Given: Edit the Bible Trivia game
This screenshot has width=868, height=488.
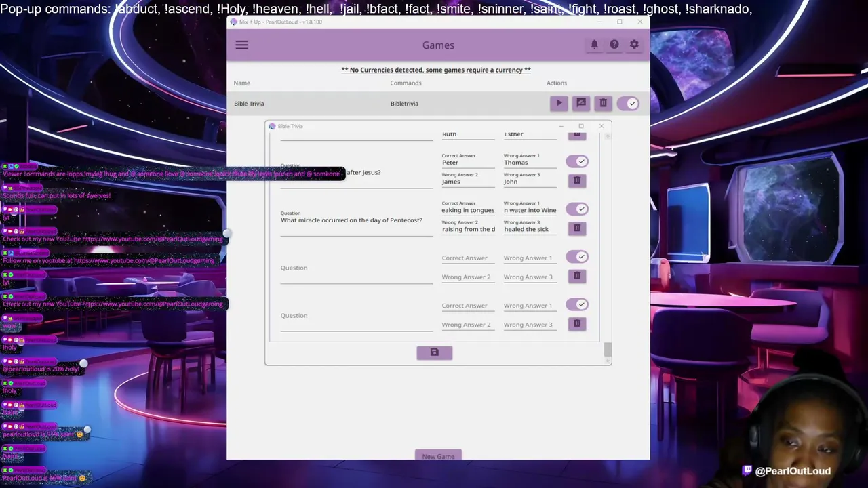Looking at the screenshot, I should click(x=580, y=103).
